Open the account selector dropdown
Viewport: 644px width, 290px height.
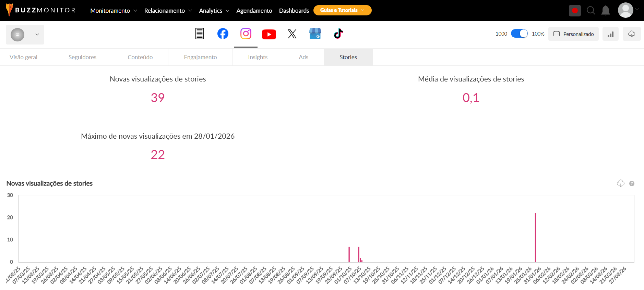pyautogui.click(x=25, y=35)
